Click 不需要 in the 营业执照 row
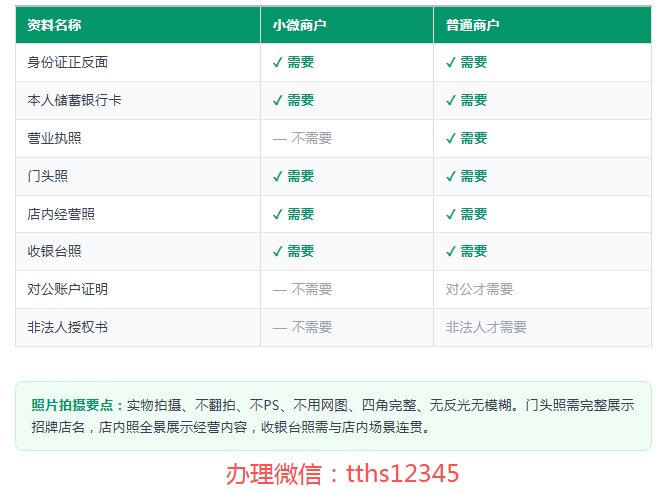The image size is (661, 493). click(302, 138)
